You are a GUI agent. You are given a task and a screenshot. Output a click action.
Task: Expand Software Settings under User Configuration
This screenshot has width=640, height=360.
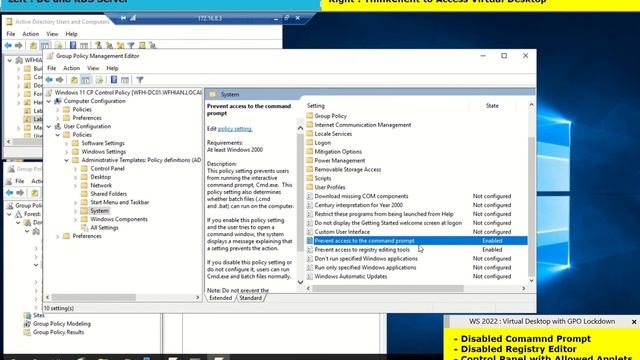coord(67,143)
